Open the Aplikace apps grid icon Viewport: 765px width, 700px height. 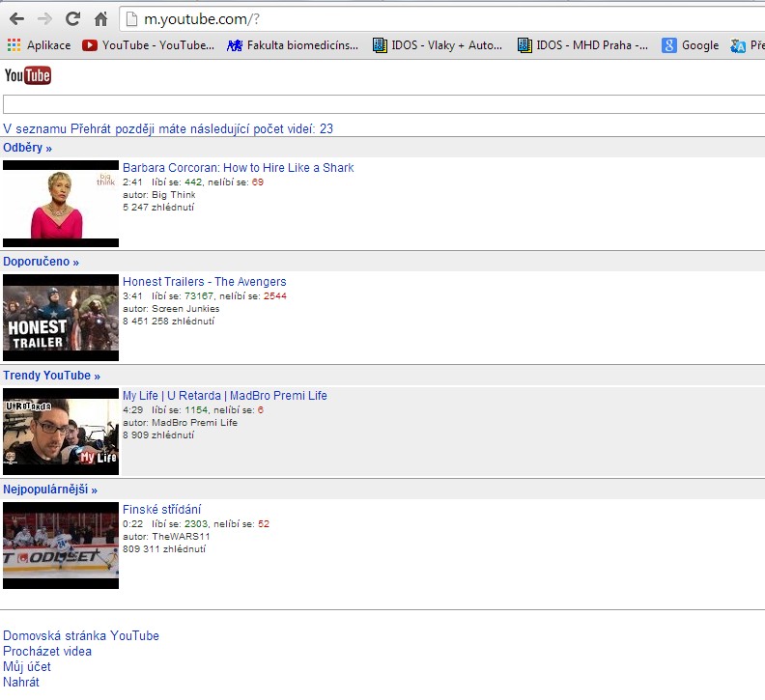pos(14,45)
